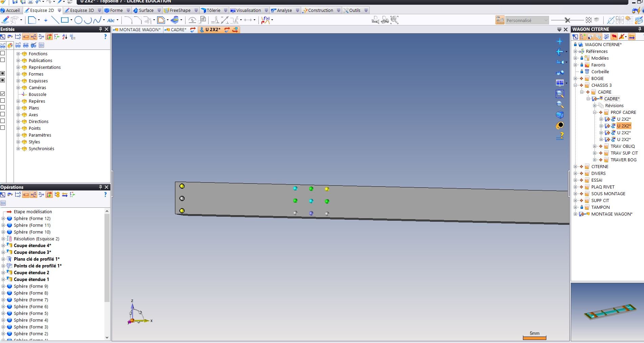The image size is (644, 343).
Task: Switch to MONTAGE WAGON document tab
Action: [x=137, y=29]
